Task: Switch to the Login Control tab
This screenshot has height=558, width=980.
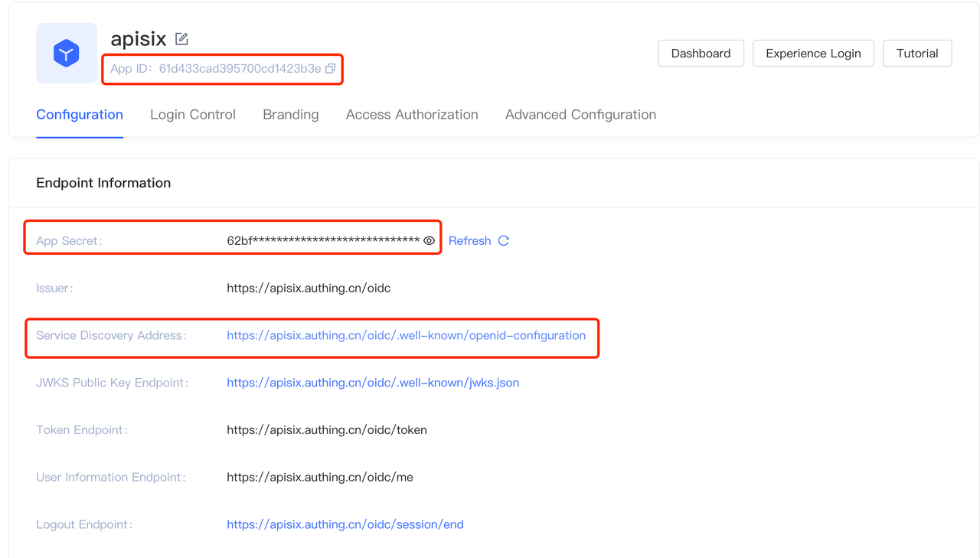Action: click(x=193, y=115)
